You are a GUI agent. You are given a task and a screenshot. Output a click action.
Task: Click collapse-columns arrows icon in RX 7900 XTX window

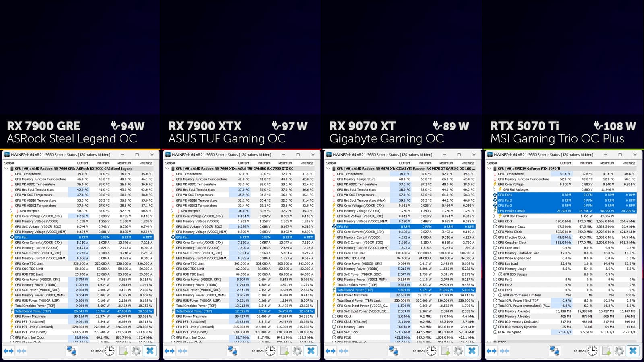(x=182, y=351)
